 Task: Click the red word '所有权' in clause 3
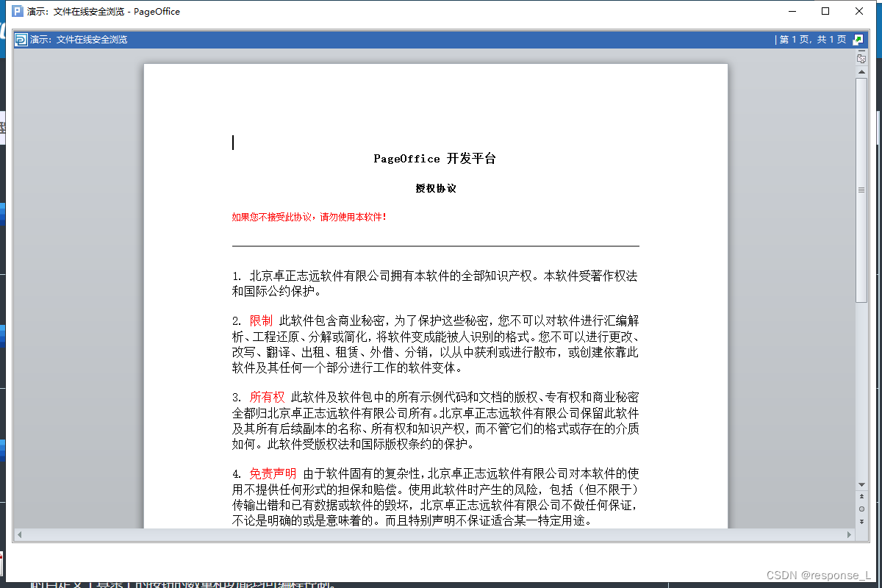click(267, 398)
